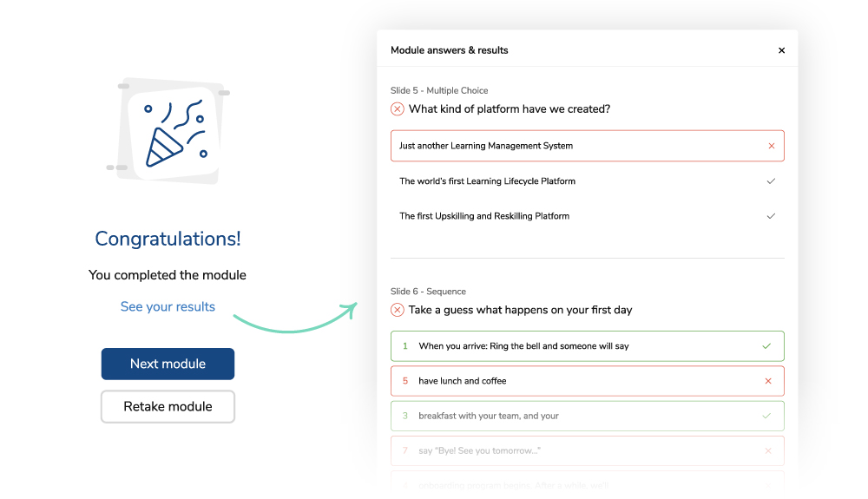The width and height of the screenshot is (868, 499).
Task: Close the Module answers & results panel
Action: pos(781,50)
